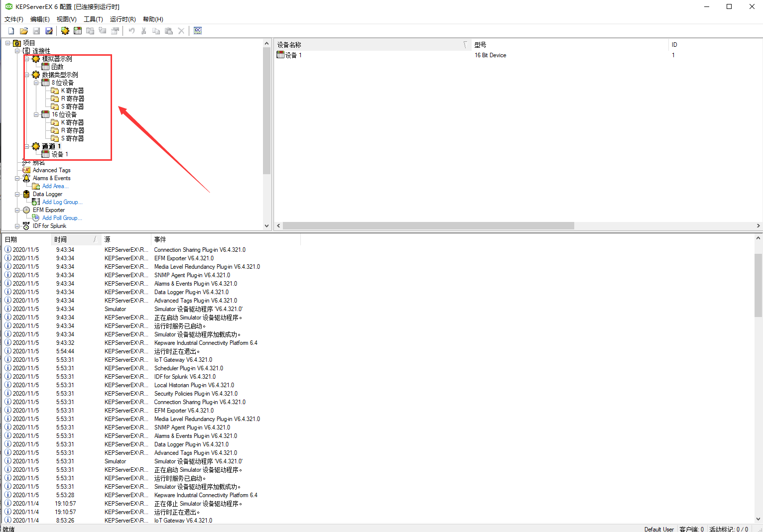Select the 别名 tree item
The width and height of the screenshot is (763, 532).
39,163
